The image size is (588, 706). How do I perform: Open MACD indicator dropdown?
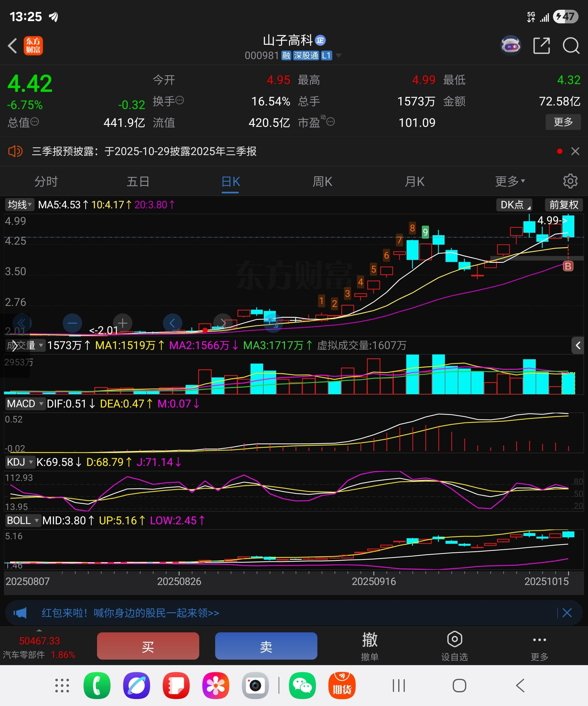[x=25, y=403]
